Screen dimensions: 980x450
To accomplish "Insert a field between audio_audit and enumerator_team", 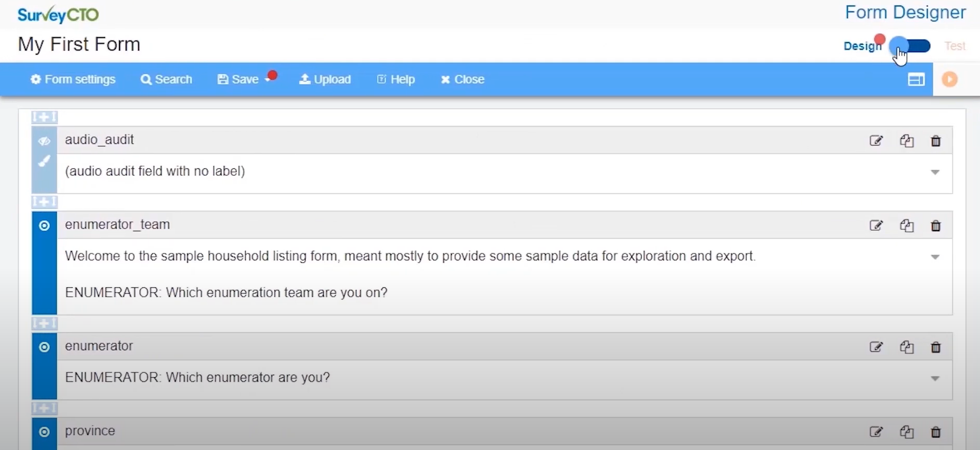I will [x=44, y=202].
